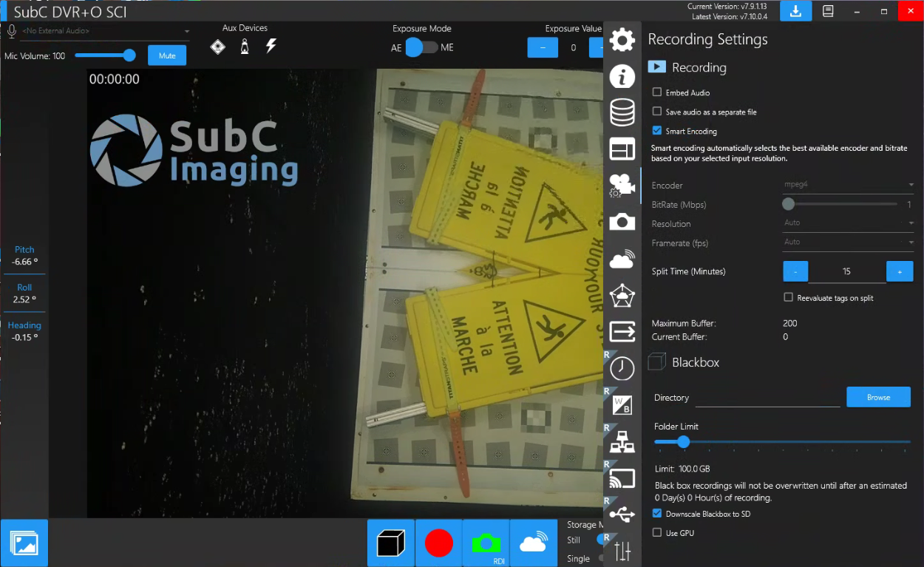Open the gallery icon in bottom-left corner
The height and width of the screenshot is (567, 924).
24,543
